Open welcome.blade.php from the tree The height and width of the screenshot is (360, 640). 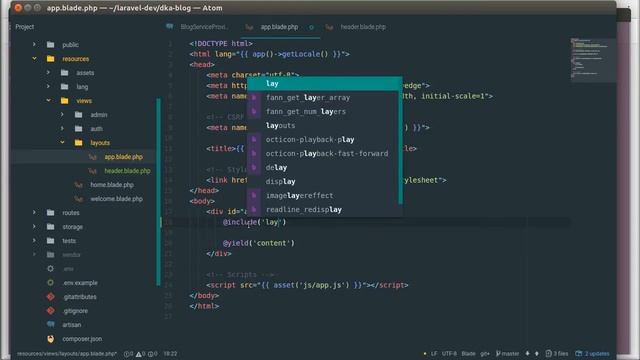click(x=116, y=199)
